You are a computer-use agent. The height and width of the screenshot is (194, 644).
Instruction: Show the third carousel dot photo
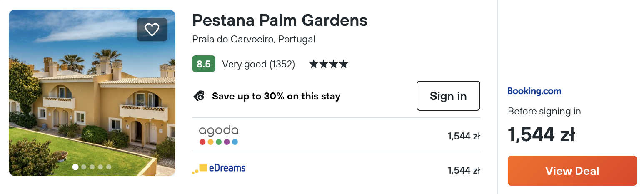pyautogui.click(x=92, y=167)
